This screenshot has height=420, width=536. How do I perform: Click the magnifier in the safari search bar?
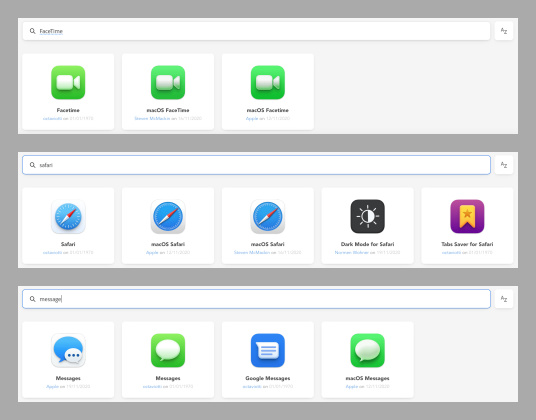coord(32,165)
